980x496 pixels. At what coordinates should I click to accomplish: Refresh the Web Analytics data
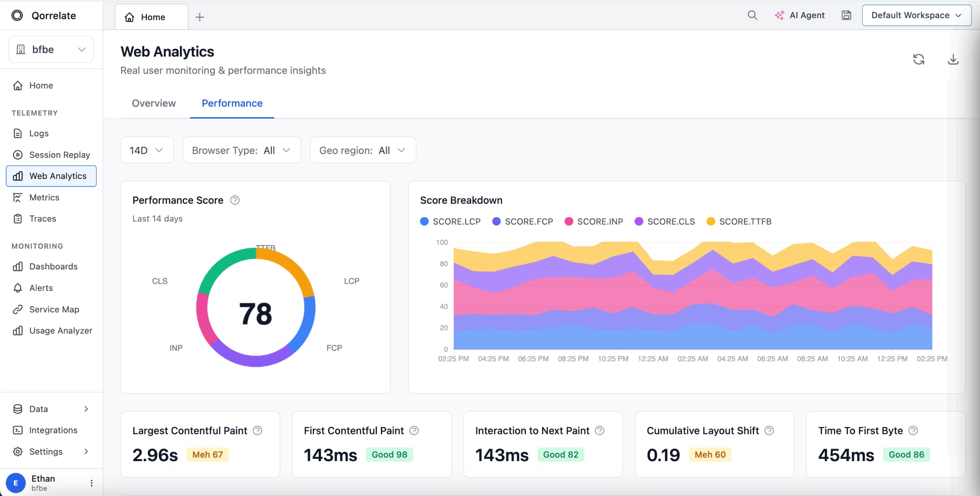tap(919, 59)
